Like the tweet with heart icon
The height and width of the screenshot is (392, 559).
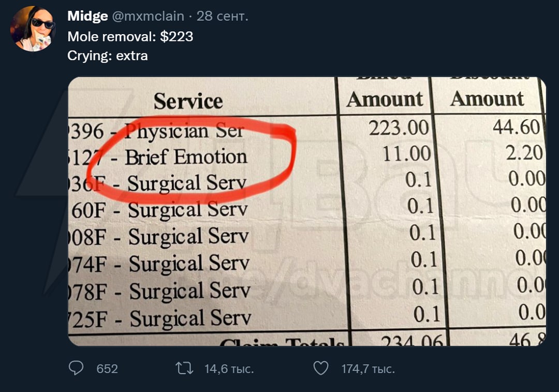[321, 368]
